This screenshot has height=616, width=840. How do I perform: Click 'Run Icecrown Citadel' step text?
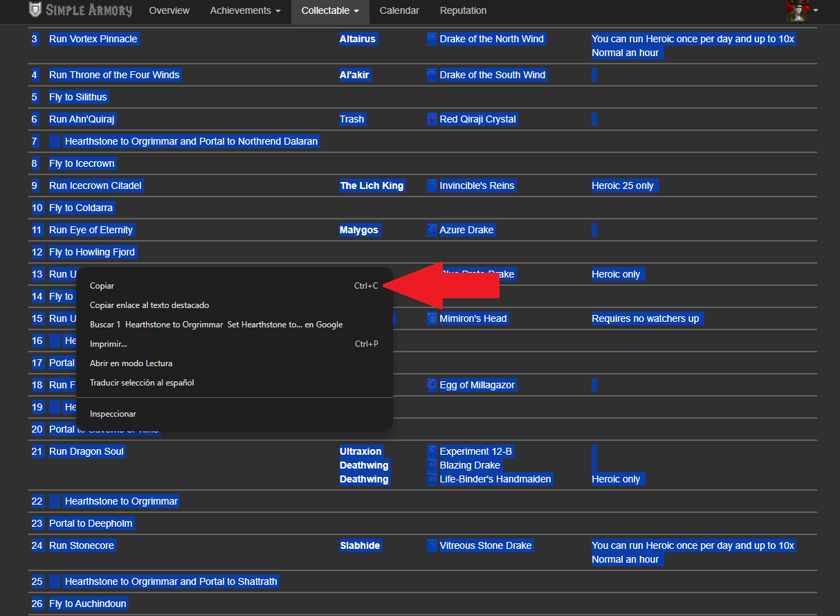(x=95, y=185)
